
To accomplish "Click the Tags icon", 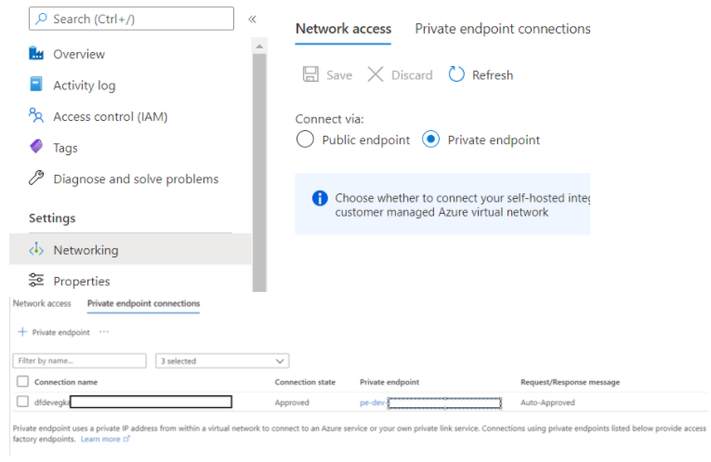I will tap(37, 148).
